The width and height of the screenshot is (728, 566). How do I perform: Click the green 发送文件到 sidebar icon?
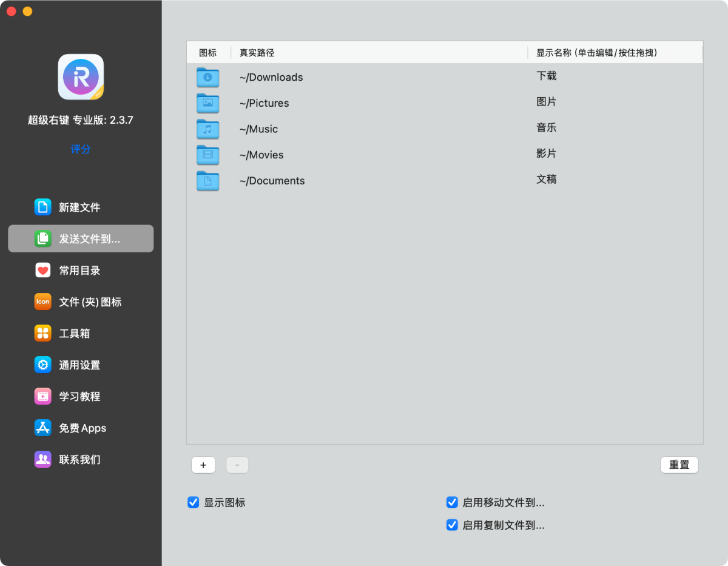point(42,238)
